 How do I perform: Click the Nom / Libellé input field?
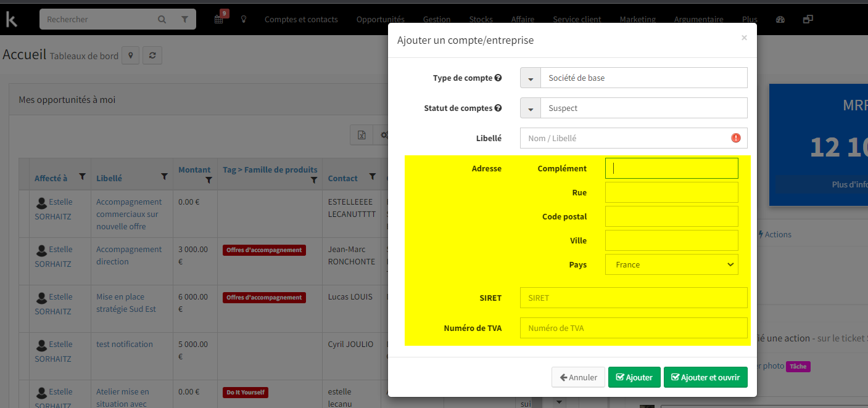634,138
